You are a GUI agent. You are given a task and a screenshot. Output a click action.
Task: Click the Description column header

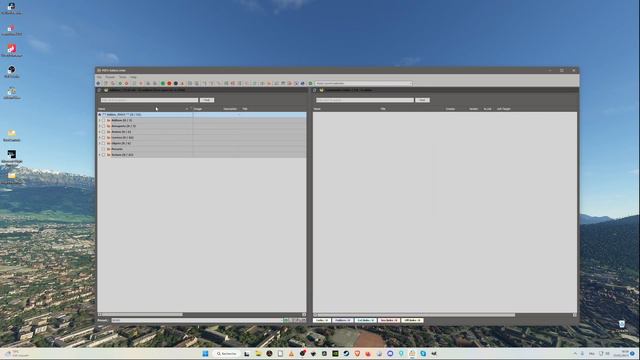(230, 109)
